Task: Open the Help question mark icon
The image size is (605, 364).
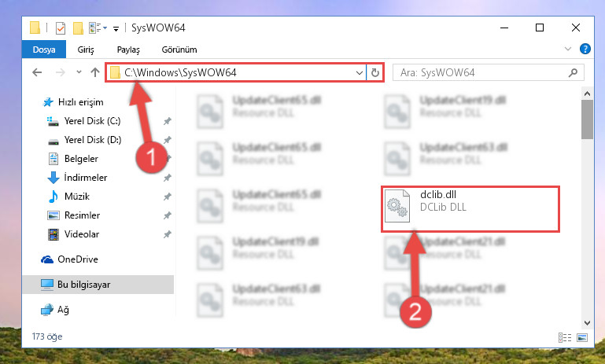Action: 585,49
